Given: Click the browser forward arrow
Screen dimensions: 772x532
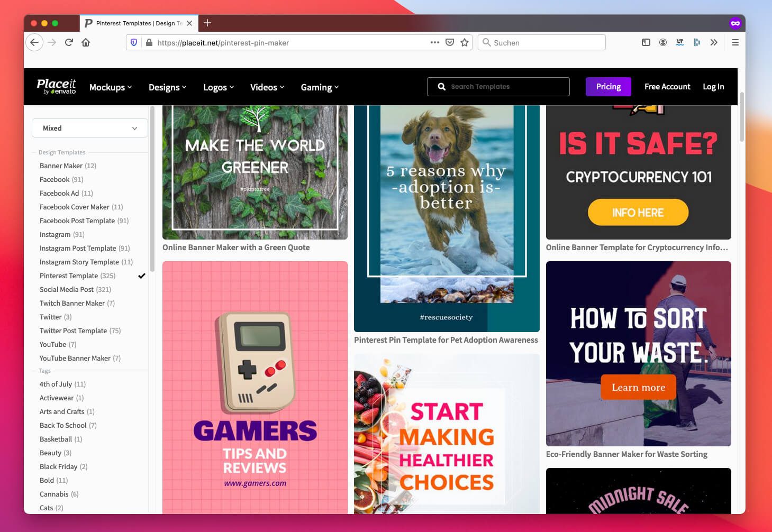Looking at the screenshot, I should (x=52, y=42).
